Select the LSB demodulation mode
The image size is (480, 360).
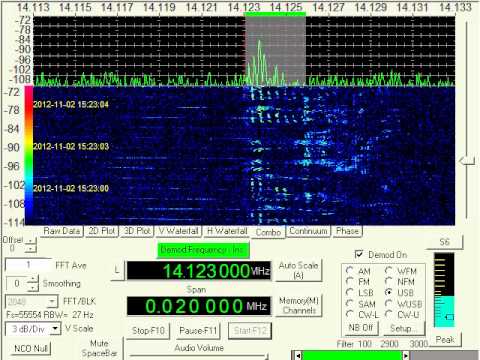pos(350,292)
